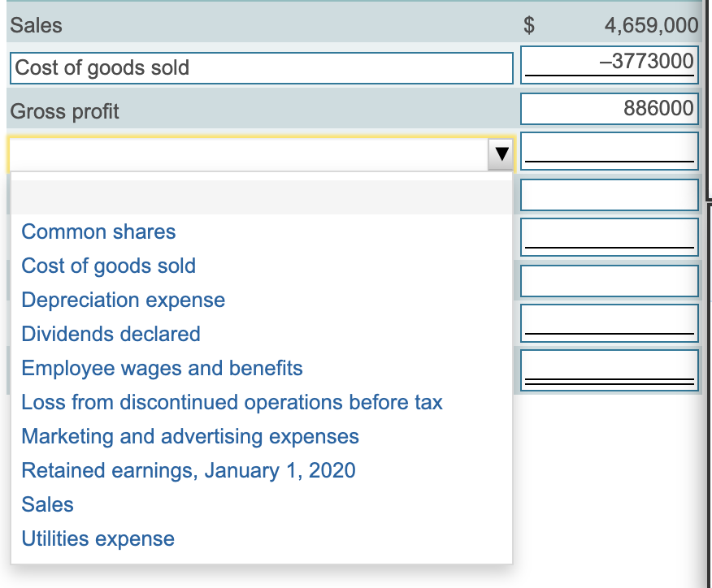Select "Common shares" from the dropdown list
The height and width of the screenshot is (588, 712).
point(98,231)
